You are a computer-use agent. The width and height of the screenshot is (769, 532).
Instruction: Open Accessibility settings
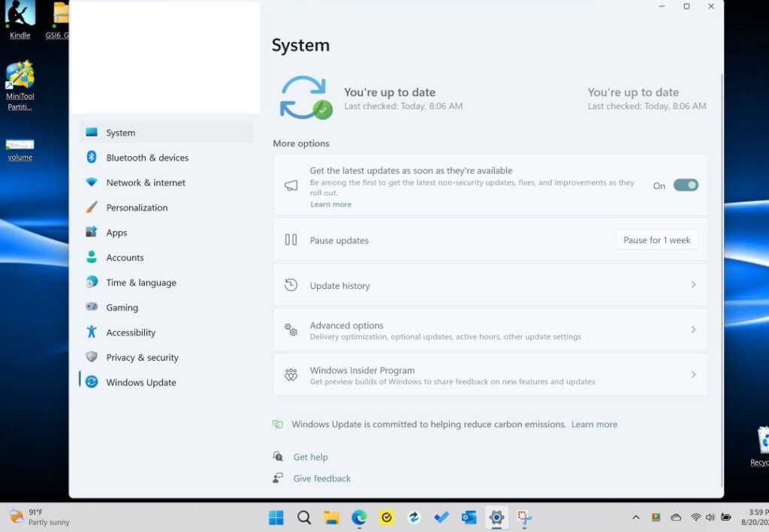pos(92,332)
